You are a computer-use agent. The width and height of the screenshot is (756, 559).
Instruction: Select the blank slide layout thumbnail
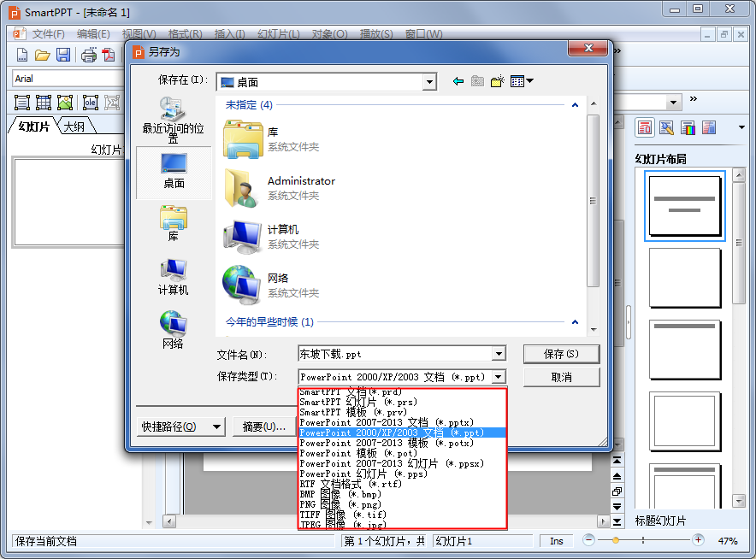685,278
